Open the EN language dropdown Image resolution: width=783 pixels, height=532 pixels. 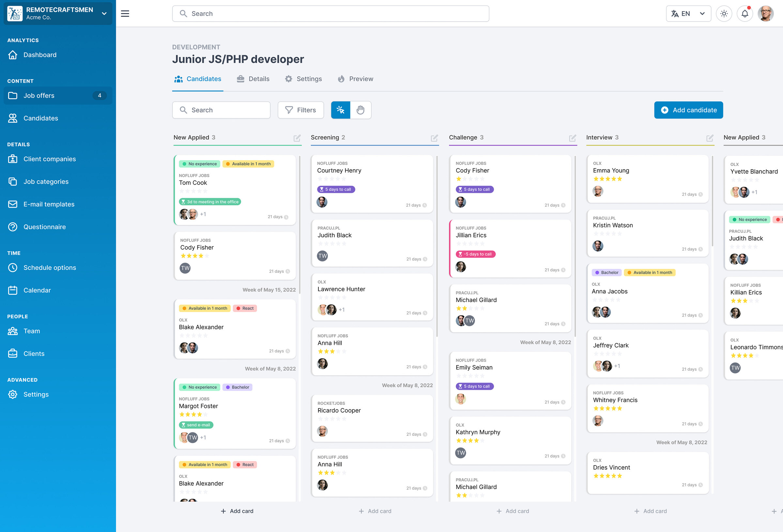pyautogui.click(x=688, y=13)
